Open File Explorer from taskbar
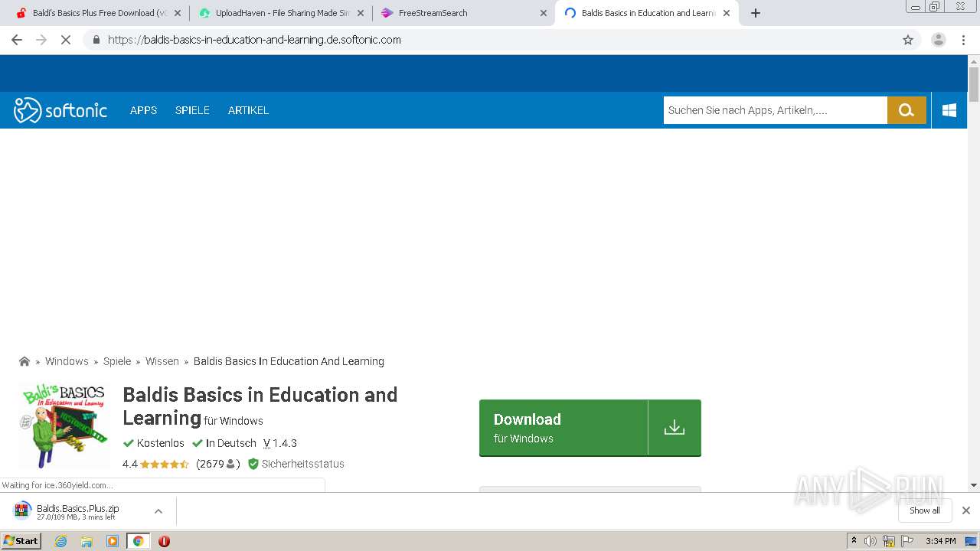Image resolution: width=980 pixels, height=551 pixels. click(x=87, y=541)
